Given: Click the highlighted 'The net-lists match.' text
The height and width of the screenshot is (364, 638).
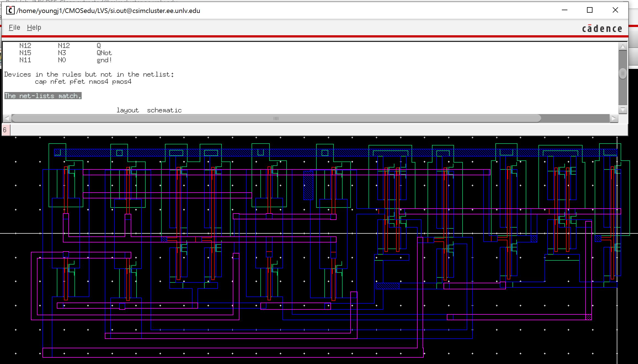Looking at the screenshot, I should point(43,96).
